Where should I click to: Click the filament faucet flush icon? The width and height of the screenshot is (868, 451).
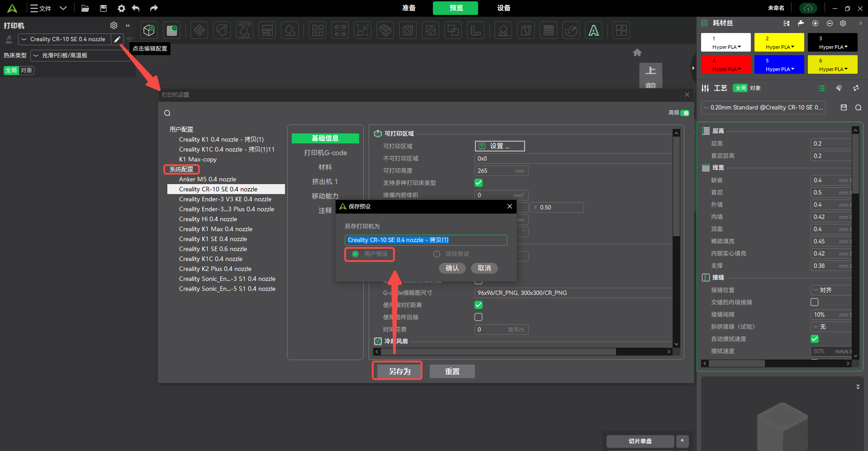point(801,23)
